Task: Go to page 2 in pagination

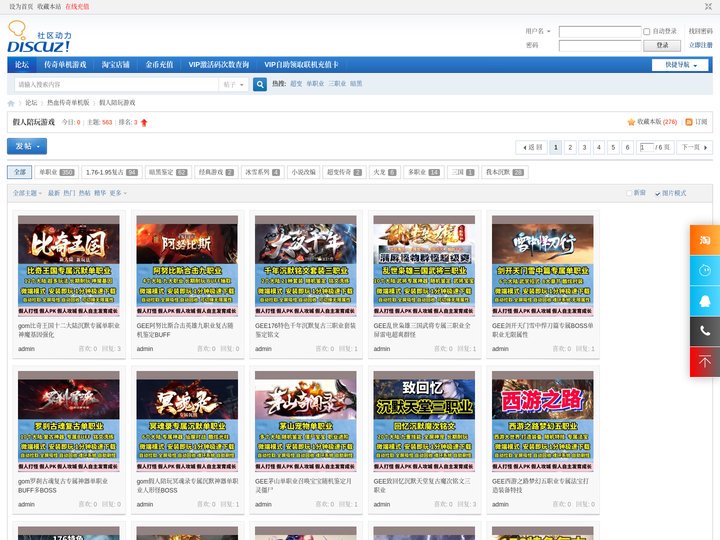Action: tap(570, 147)
